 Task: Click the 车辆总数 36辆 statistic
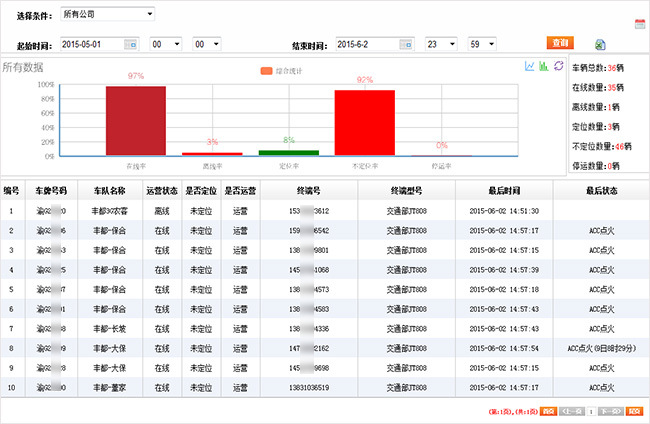598,68
